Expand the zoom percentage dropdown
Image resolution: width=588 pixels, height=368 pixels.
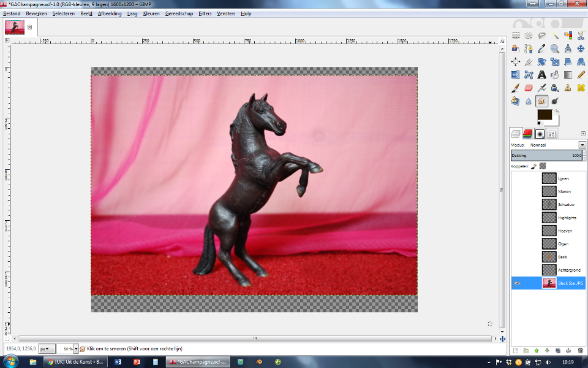coord(76,348)
